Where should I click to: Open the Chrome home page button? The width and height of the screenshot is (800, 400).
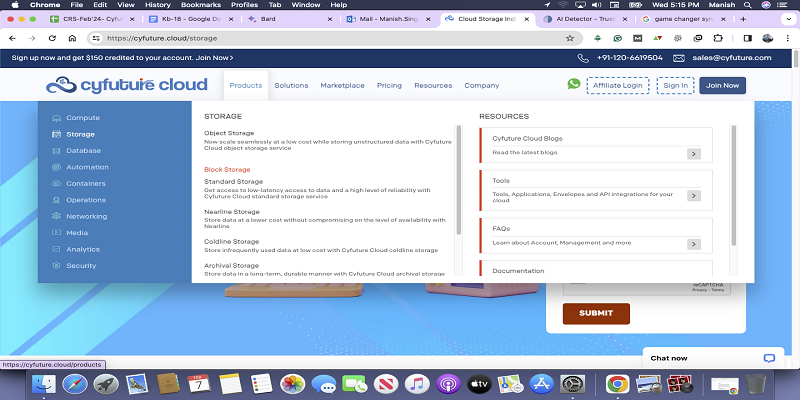(72, 38)
